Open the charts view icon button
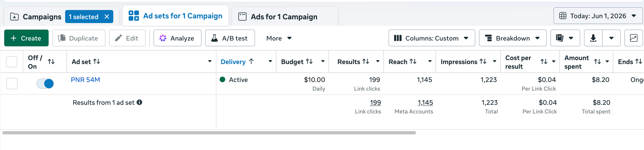 (634, 38)
